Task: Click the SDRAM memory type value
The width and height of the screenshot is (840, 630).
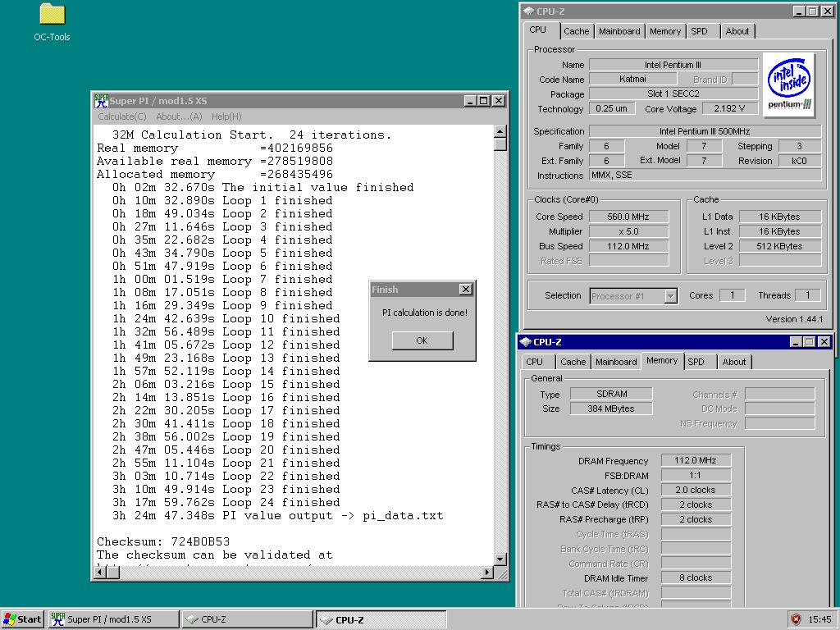Action: [x=611, y=394]
